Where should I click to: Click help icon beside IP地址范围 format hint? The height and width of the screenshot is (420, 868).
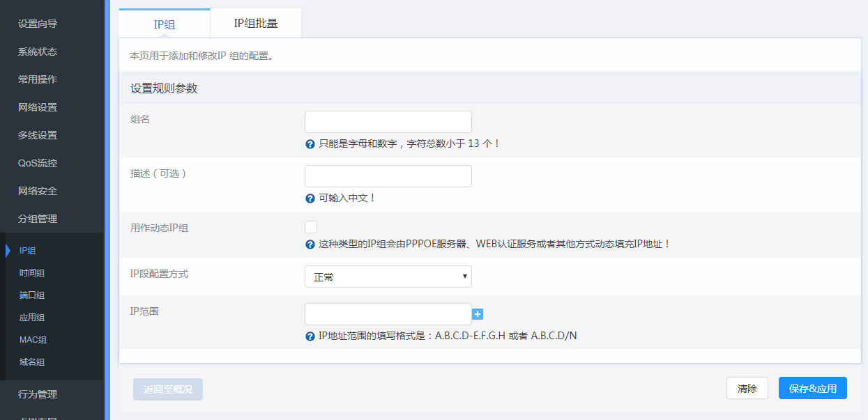point(310,336)
